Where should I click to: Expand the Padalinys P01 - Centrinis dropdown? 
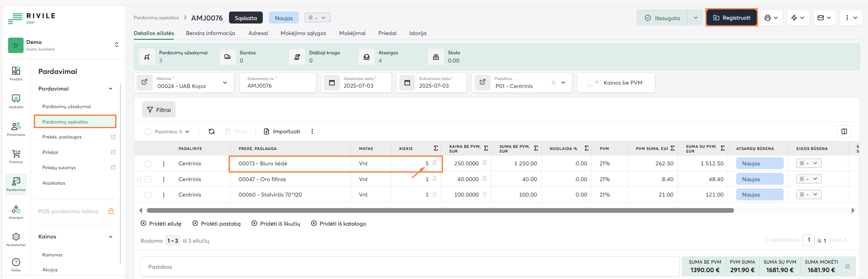pyautogui.click(x=563, y=83)
